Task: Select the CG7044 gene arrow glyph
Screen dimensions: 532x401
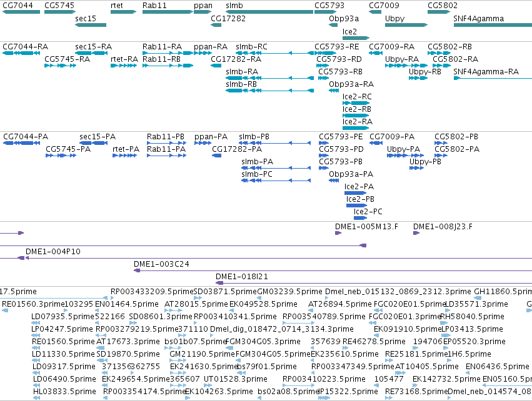Action: point(21,12)
